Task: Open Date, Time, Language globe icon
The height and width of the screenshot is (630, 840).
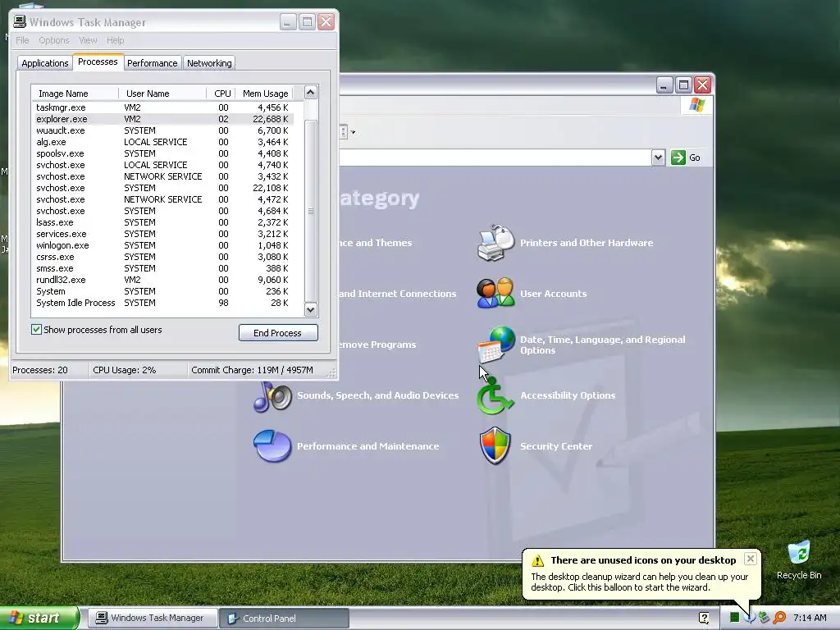Action: (495, 345)
